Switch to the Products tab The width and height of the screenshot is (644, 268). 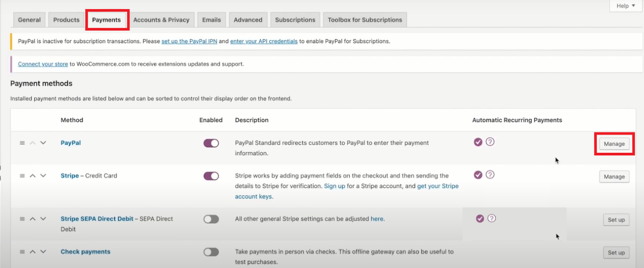67,20
